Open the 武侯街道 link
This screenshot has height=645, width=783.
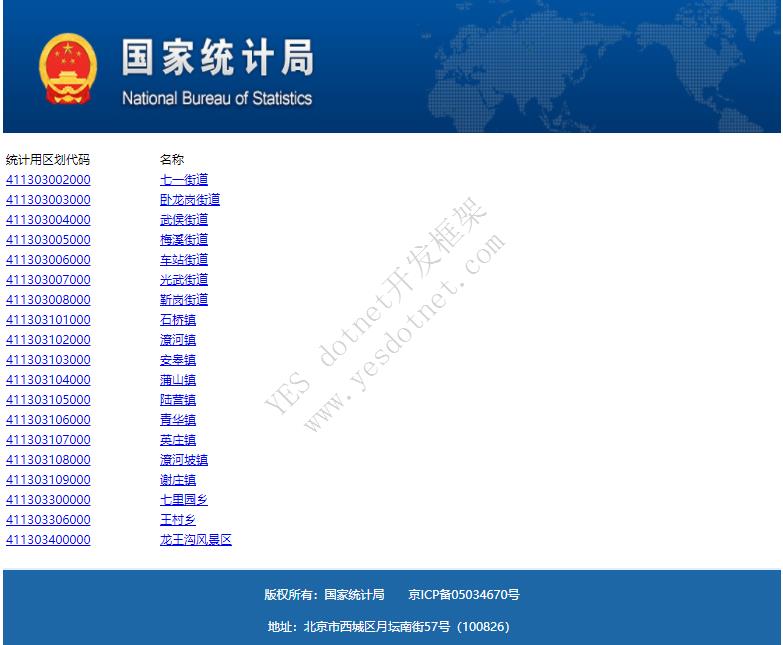pyautogui.click(x=184, y=220)
